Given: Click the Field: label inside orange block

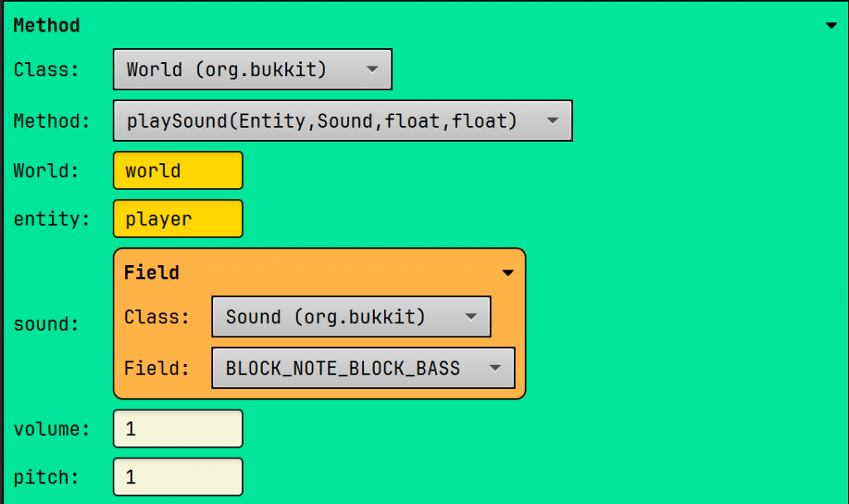Looking at the screenshot, I should pos(157,368).
